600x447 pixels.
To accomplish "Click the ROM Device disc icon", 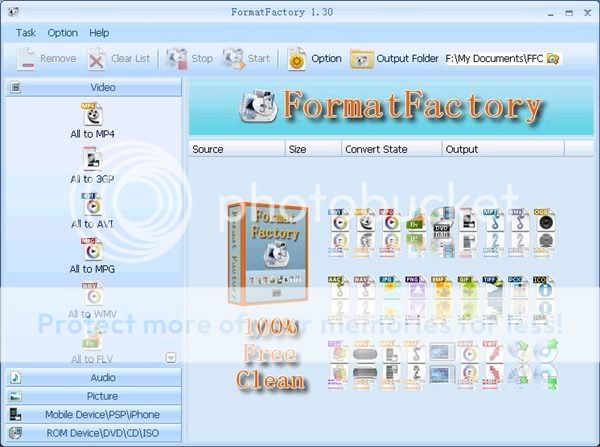I will pos(15,433).
